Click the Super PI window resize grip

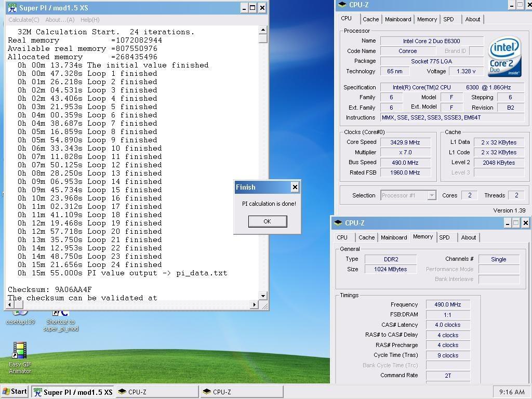tap(265, 306)
